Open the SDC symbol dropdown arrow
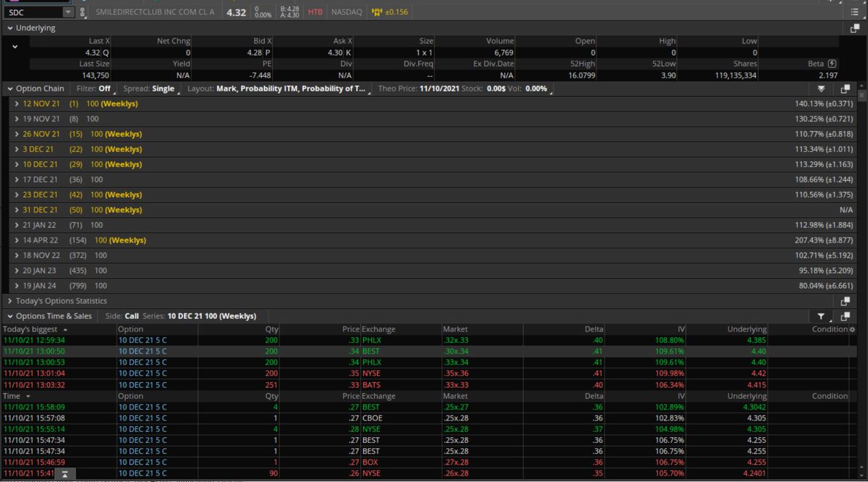The height and width of the screenshot is (482, 868). 68,12
